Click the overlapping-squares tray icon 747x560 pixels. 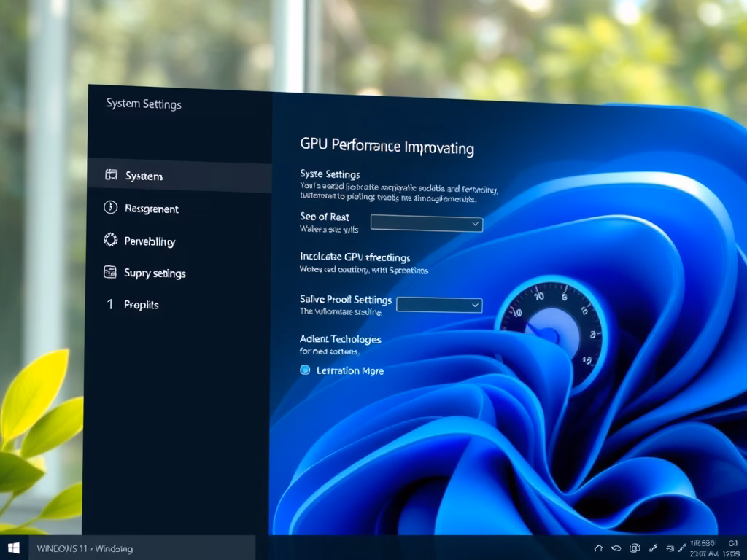635,548
